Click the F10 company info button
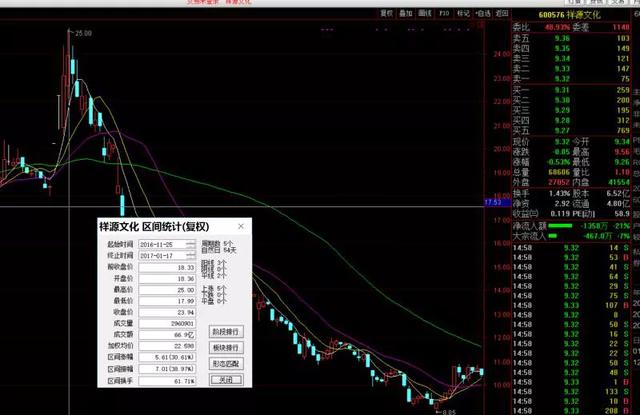Viewport: 640px width, 415px height. 443,14
